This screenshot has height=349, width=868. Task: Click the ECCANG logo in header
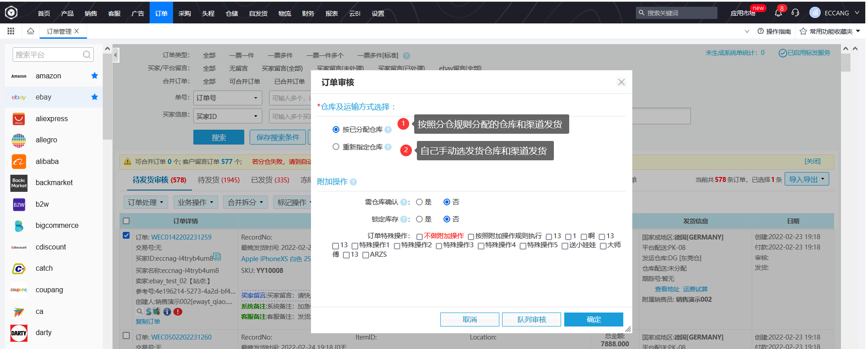point(11,13)
